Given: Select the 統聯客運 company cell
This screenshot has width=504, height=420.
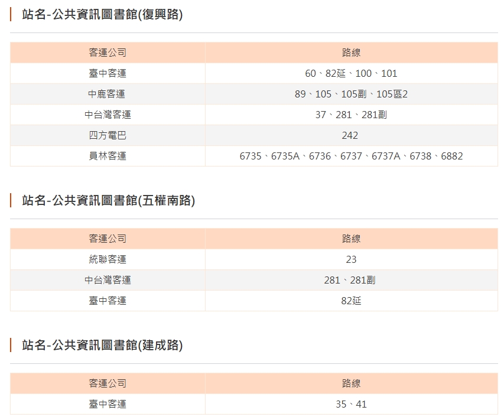Looking at the screenshot, I should coord(108,259).
